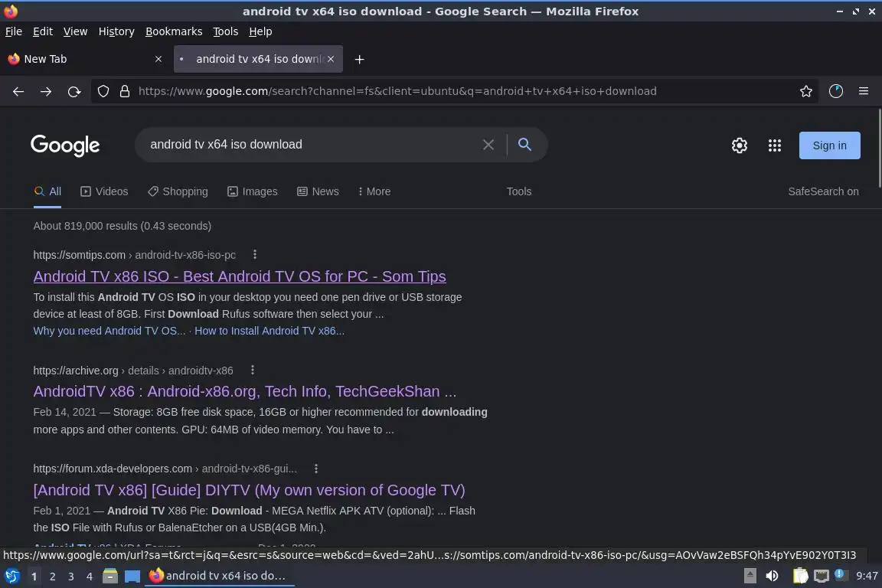
Task: Open the SafeSearch on setting
Action: tap(823, 191)
